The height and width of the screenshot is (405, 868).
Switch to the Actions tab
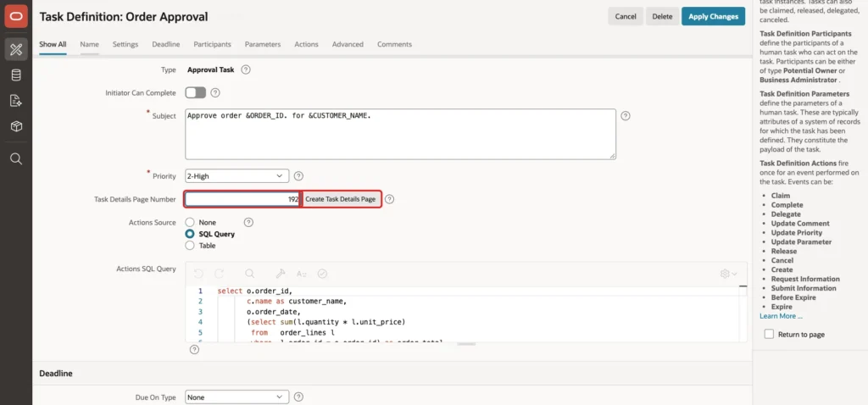click(x=307, y=44)
